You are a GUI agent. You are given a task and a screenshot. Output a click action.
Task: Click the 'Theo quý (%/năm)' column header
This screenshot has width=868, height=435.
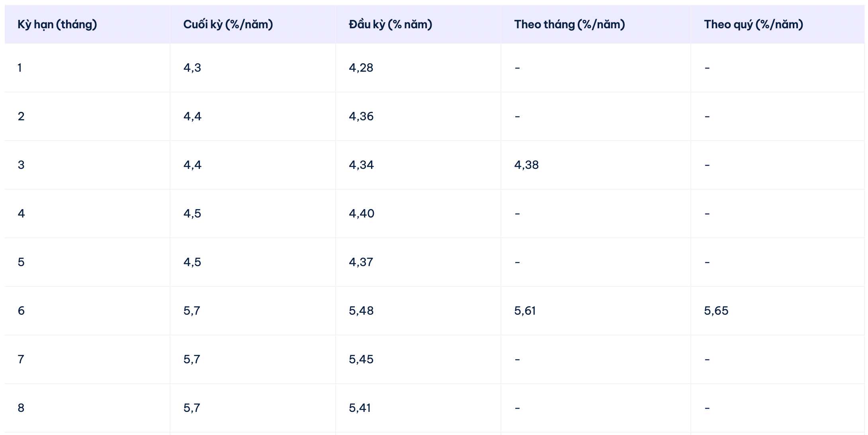pos(753,24)
